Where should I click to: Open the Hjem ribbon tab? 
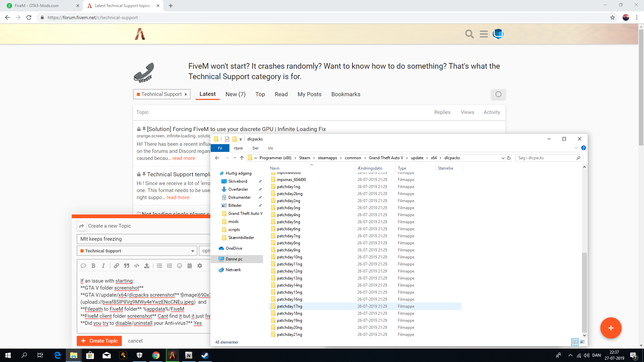(x=238, y=148)
